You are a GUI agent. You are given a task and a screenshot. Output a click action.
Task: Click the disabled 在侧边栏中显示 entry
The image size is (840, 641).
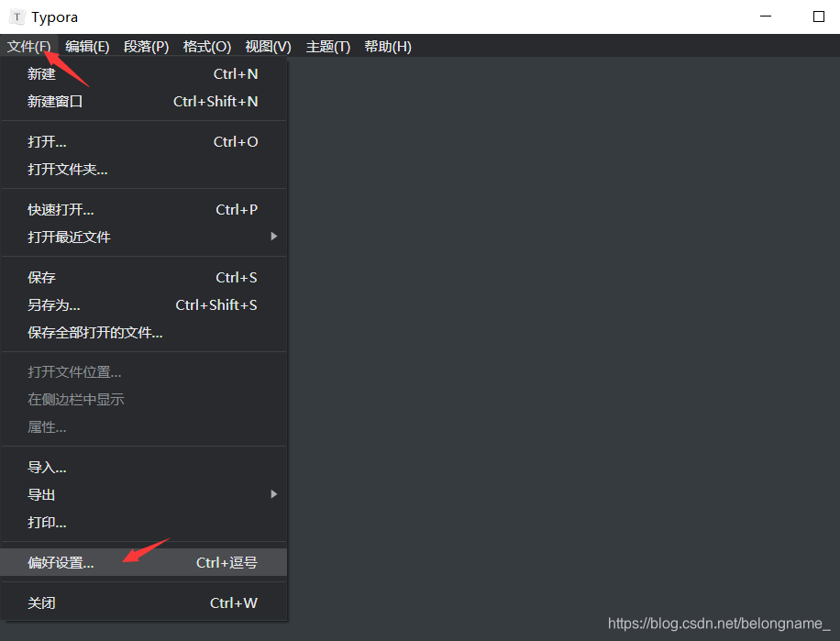tap(144, 400)
